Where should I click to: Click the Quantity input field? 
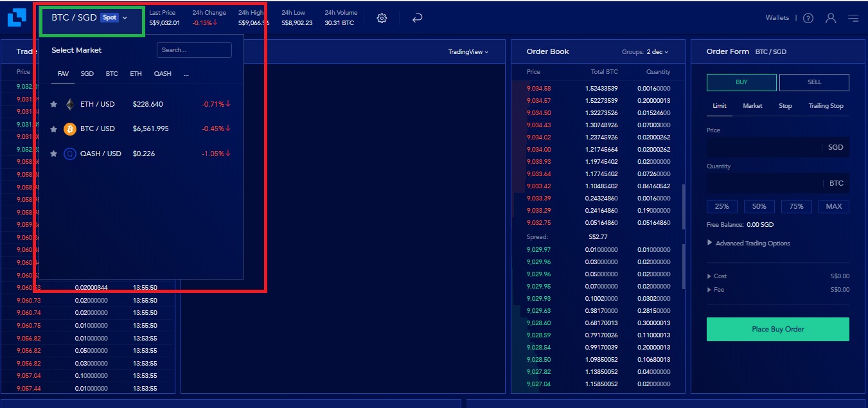point(778,183)
